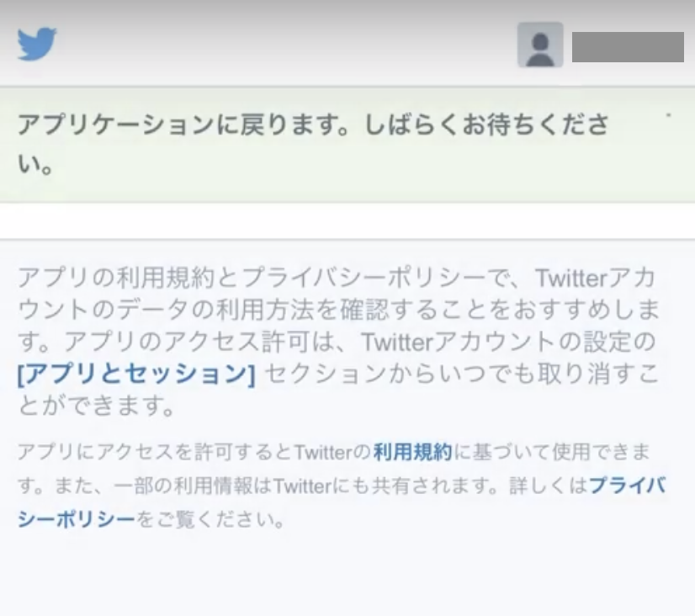Click the paragraph starting アプリの利用規約とプライバシー
The image size is (695, 616).
[338, 341]
